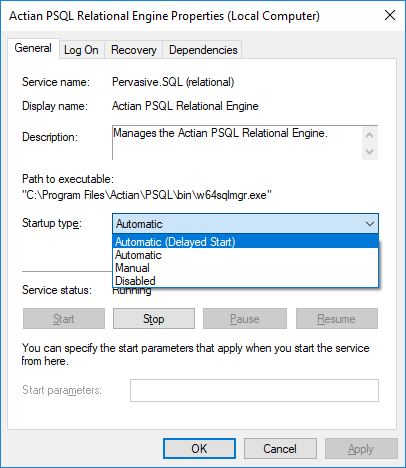Click the executable path w64sqlmgr.exe text
This screenshot has height=468, width=406.
point(147,195)
